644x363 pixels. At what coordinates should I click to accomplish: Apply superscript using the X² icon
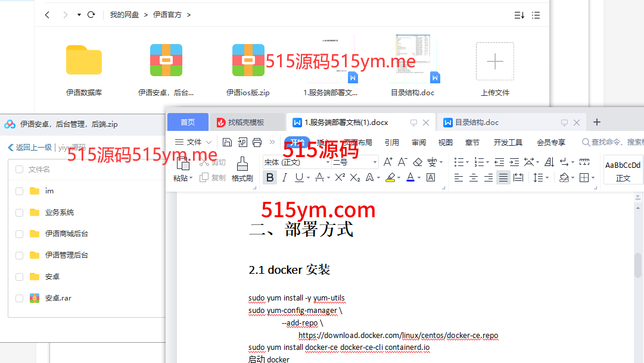(x=340, y=177)
